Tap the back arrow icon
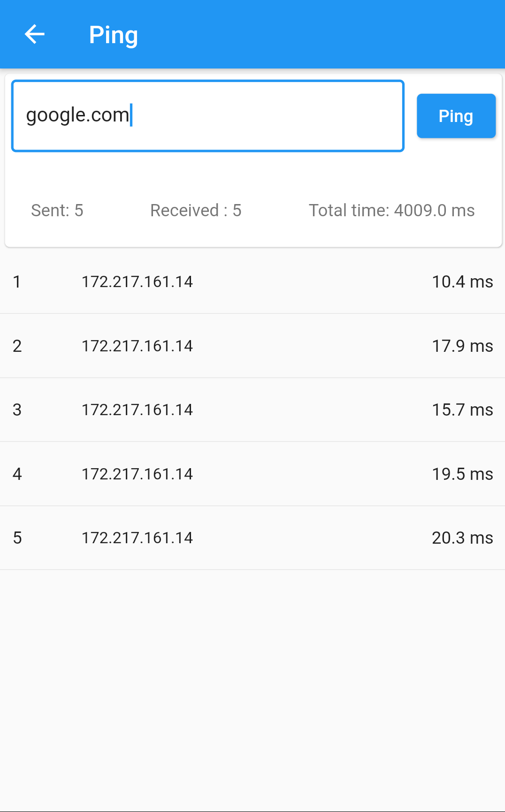Viewport: 505px width, 812px height. tap(34, 34)
